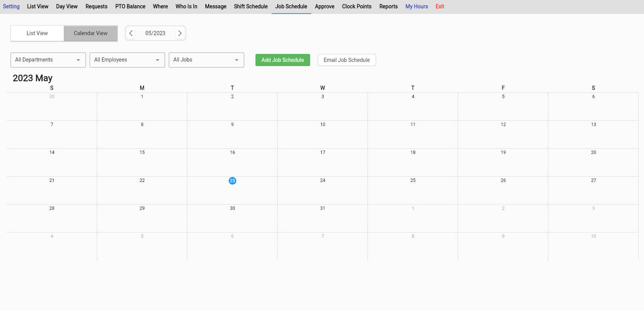Image resolution: width=644 pixels, height=311 pixels.
Task: Select May 14 calendar cell
Action: 52,163
